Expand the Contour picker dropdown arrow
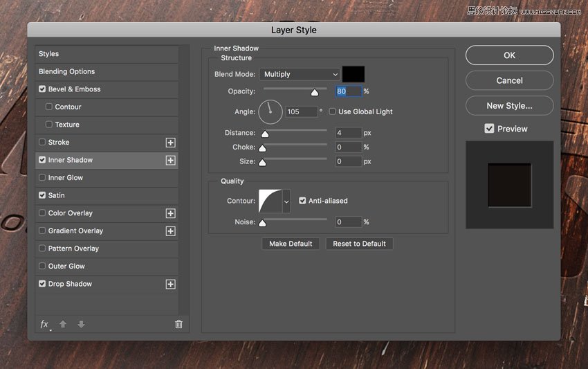The image size is (588, 369). [x=286, y=201]
